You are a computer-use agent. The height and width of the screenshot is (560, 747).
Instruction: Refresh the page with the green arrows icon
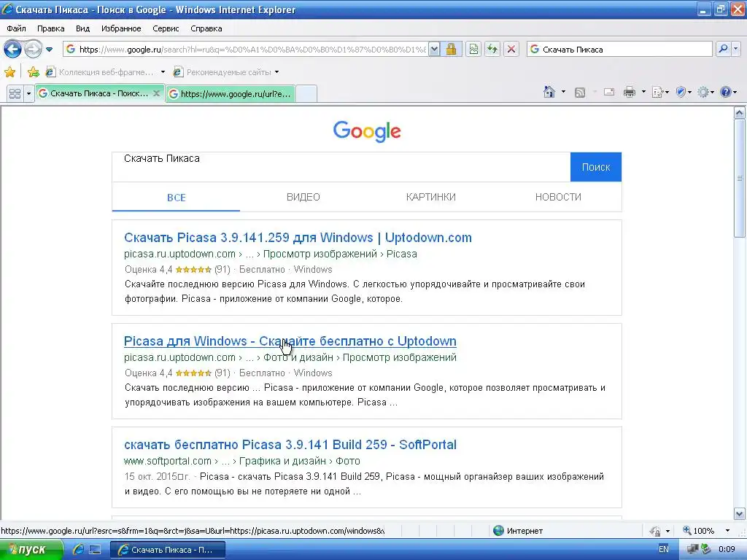pyautogui.click(x=492, y=49)
